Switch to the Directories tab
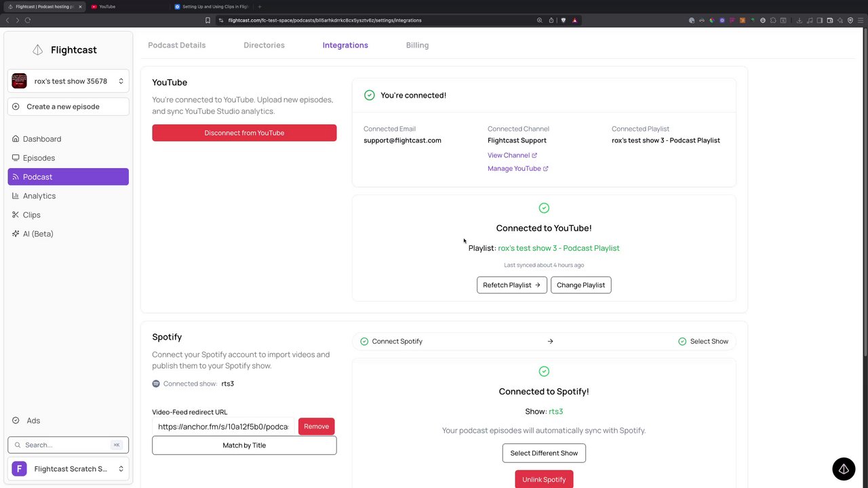The height and width of the screenshot is (488, 868). click(264, 45)
